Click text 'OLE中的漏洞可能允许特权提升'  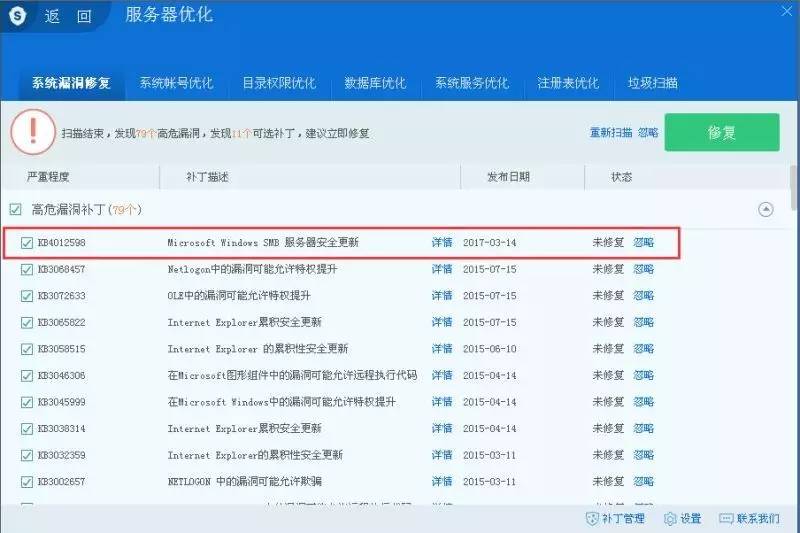coord(239,295)
